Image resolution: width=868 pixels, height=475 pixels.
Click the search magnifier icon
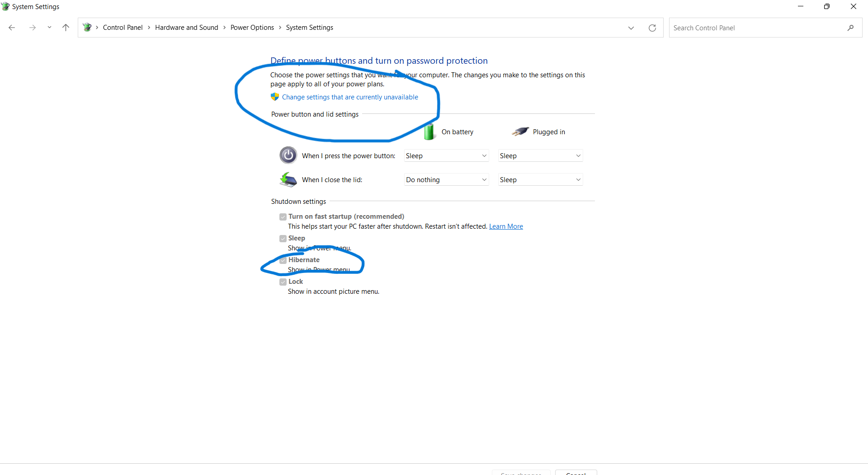pos(850,28)
